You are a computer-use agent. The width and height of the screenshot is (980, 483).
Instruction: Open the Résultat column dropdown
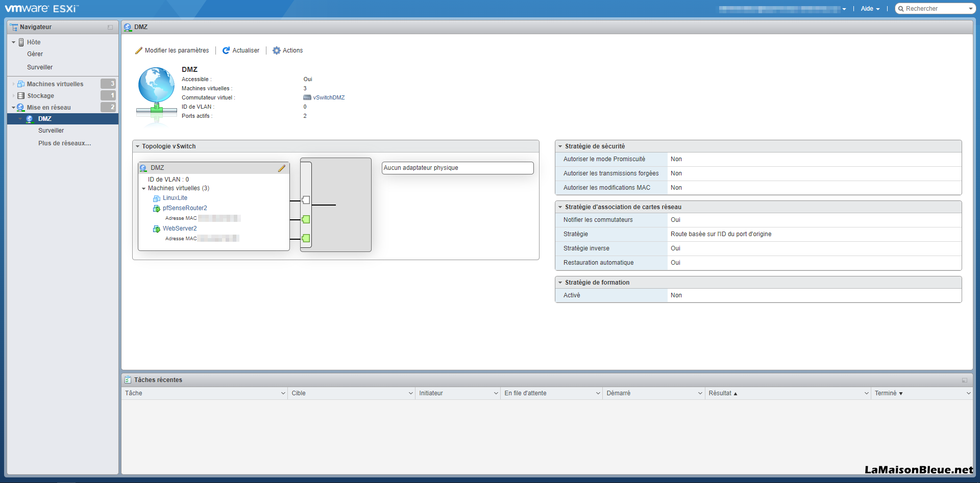click(x=867, y=393)
